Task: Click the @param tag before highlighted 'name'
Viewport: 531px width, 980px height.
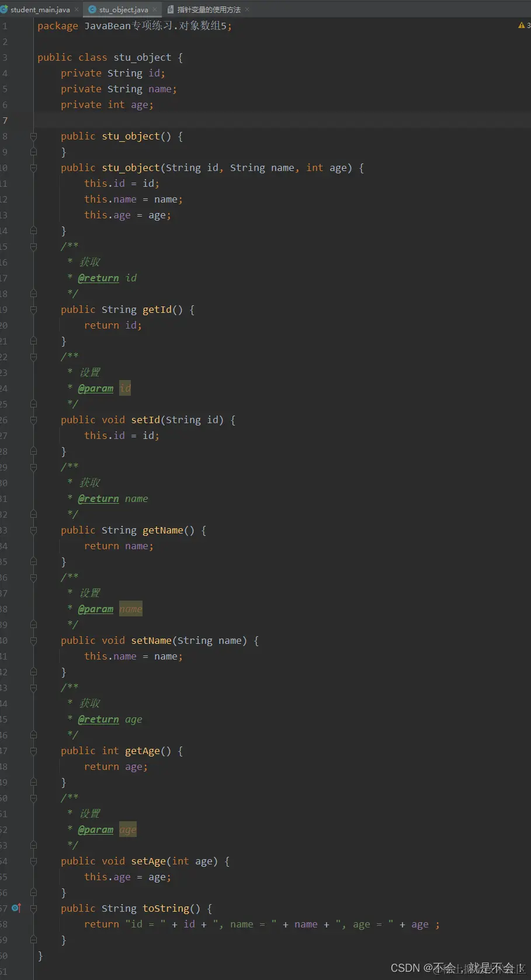Action: click(x=96, y=609)
